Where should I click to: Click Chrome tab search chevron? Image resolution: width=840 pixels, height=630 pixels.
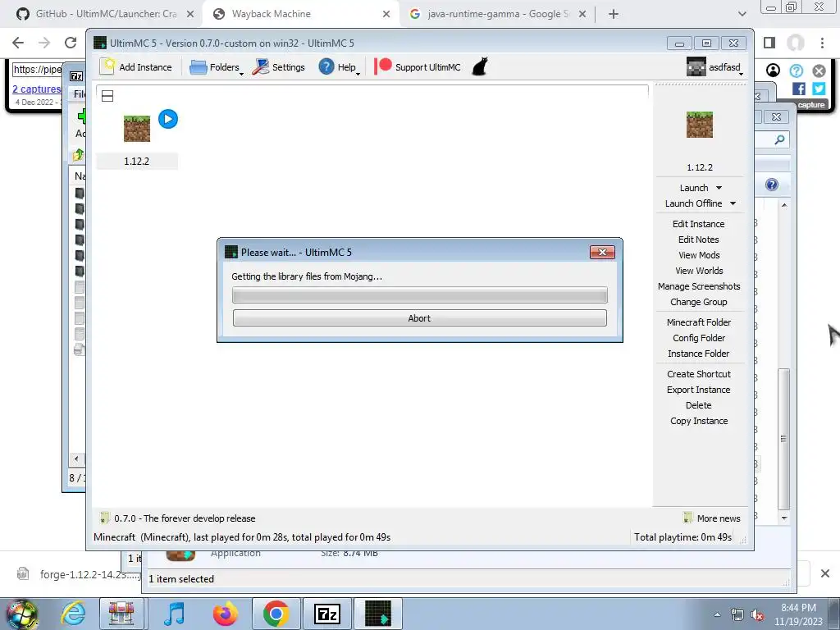742,14
